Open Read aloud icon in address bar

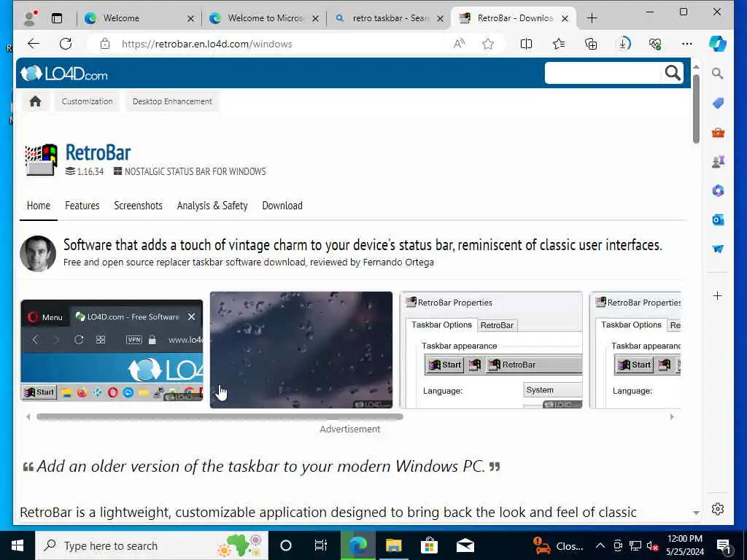pos(459,44)
